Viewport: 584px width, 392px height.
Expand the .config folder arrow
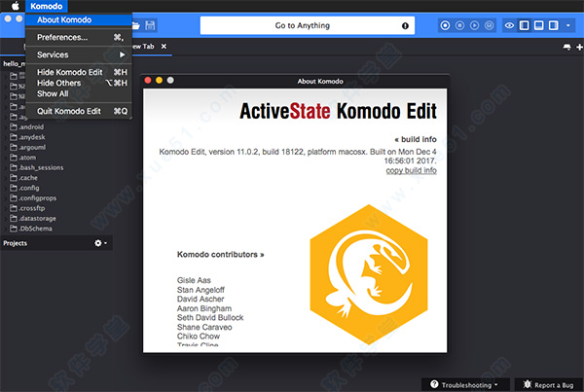click(x=6, y=188)
